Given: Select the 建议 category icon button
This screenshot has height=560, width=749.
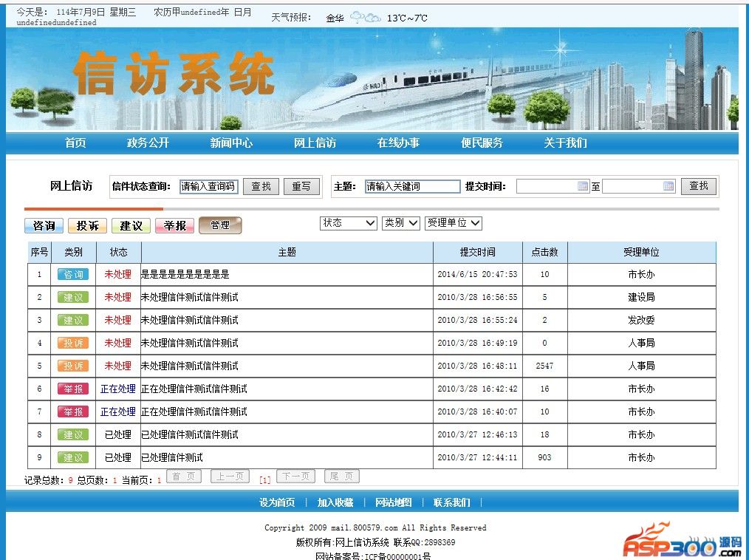Looking at the screenshot, I should click(x=131, y=225).
